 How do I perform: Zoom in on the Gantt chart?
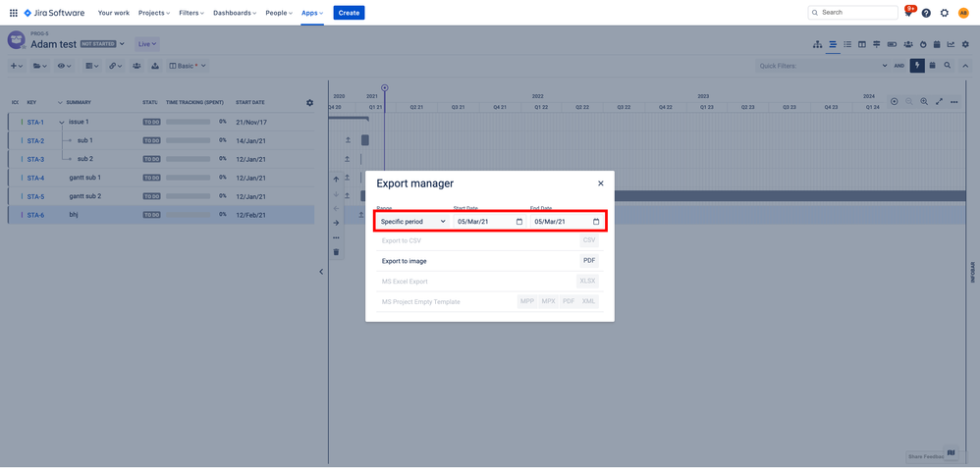click(924, 101)
